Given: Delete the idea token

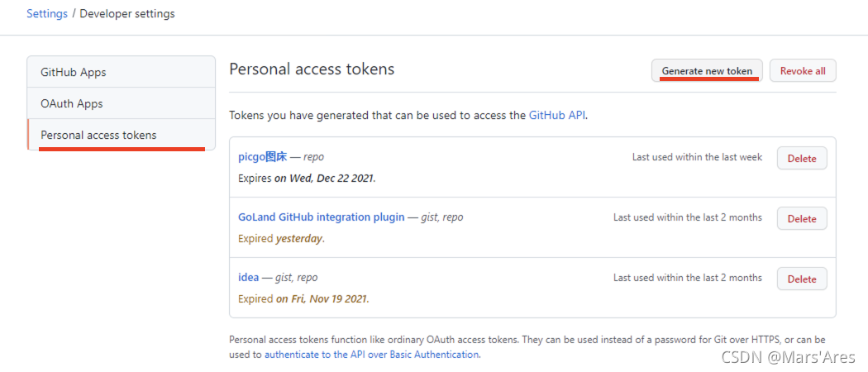Looking at the screenshot, I should [802, 279].
